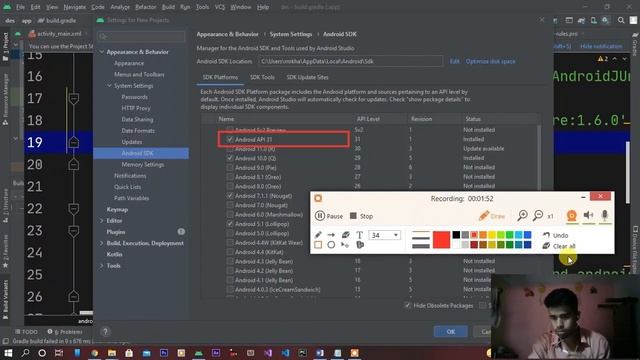Select the pencil draw tool in recorder
This screenshot has width=640, height=360.
(318, 235)
